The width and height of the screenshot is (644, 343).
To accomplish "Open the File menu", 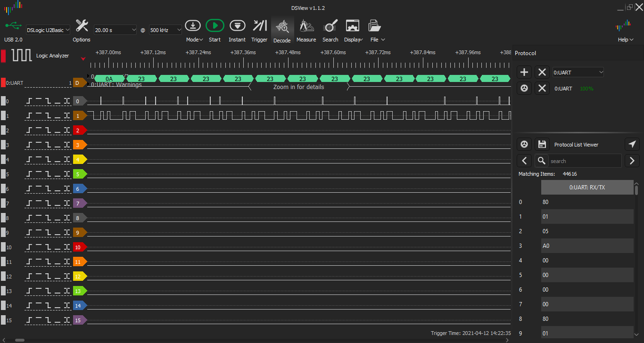I will click(x=377, y=40).
